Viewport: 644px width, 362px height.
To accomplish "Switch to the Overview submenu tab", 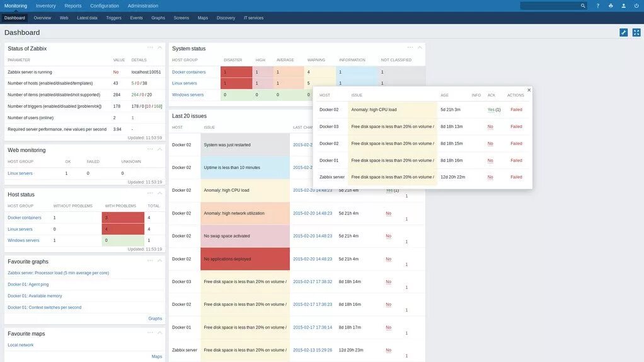I will coord(42,18).
